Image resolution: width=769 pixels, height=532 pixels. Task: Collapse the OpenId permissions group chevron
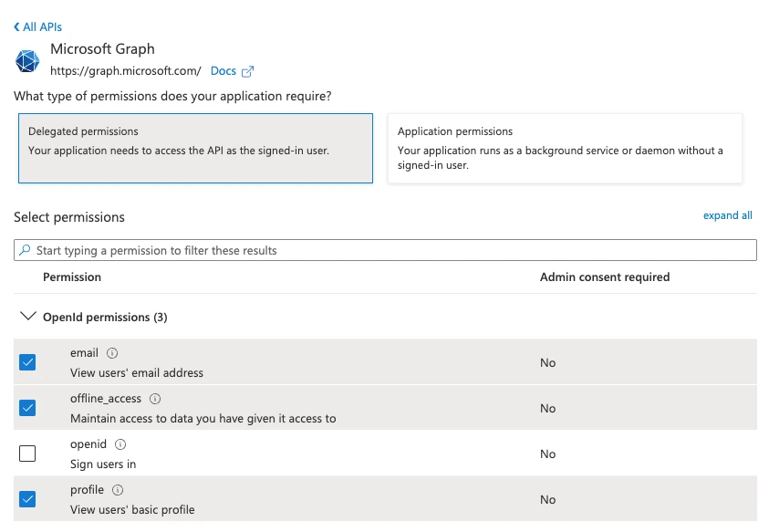pyautogui.click(x=28, y=316)
